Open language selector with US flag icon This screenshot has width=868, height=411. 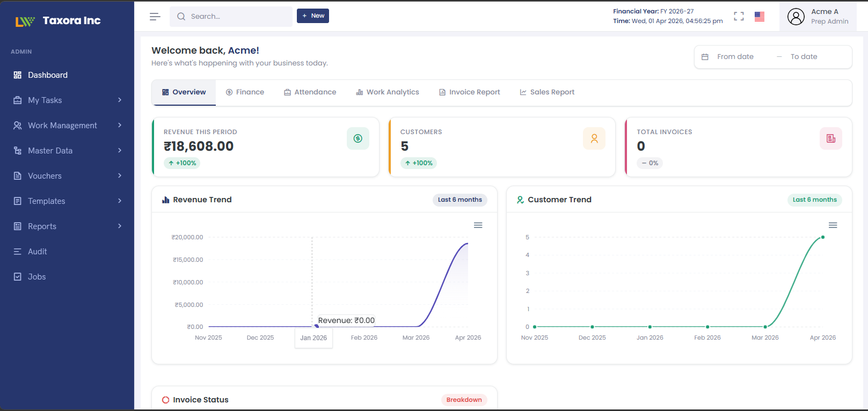pos(759,17)
